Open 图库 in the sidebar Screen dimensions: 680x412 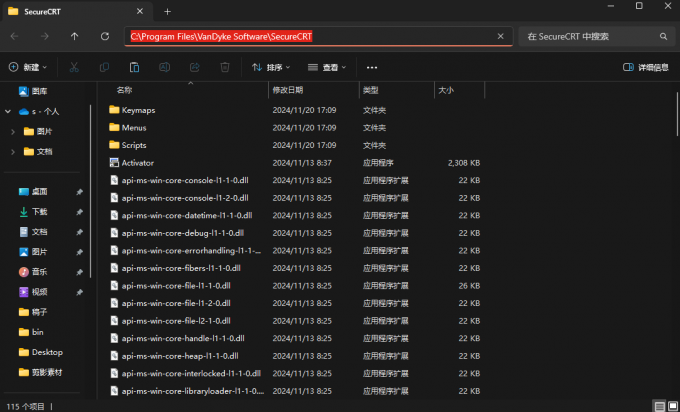(x=33, y=91)
